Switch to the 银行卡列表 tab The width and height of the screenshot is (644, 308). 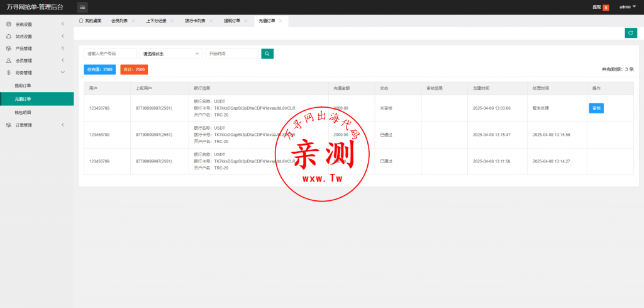coord(195,21)
